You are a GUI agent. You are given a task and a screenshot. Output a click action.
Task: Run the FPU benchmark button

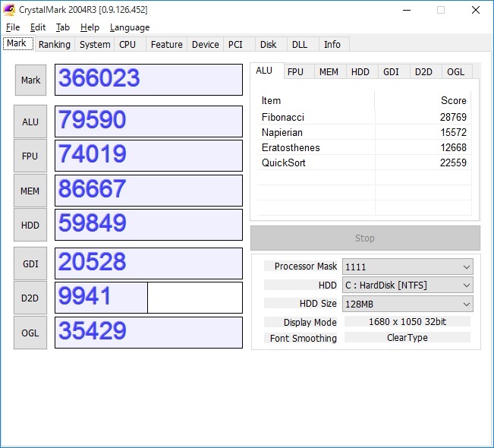click(30, 156)
